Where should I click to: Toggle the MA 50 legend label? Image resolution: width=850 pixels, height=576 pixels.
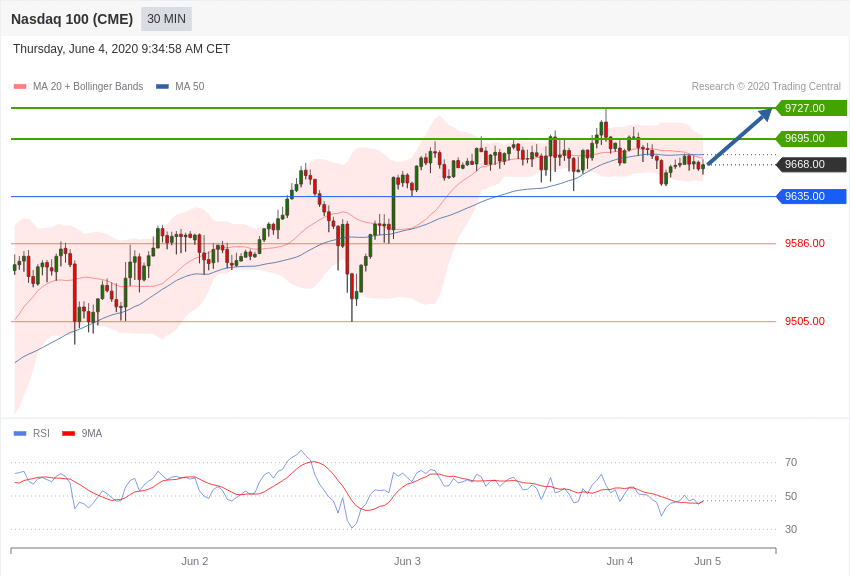coord(190,87)
